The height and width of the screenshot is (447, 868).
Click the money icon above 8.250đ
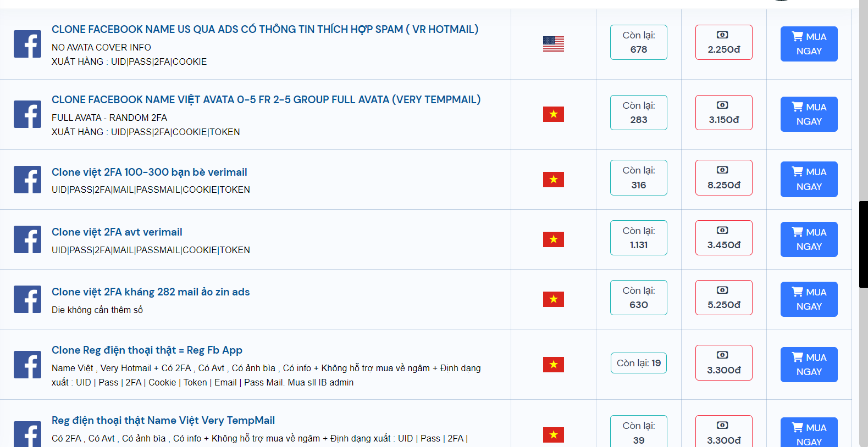723,170
